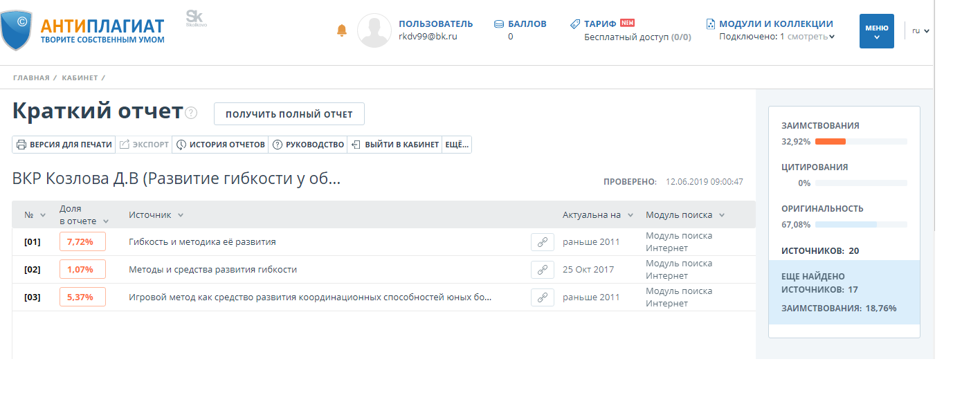
Task: Open the blue МЕНЮ dropdown
Action: pos(876,31)
